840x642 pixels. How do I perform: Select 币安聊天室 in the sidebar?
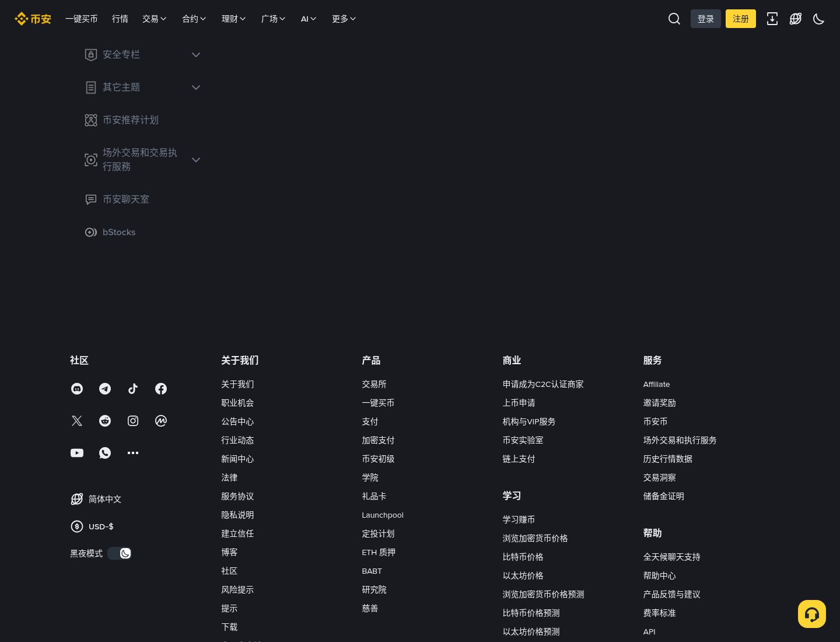(126, 200)
